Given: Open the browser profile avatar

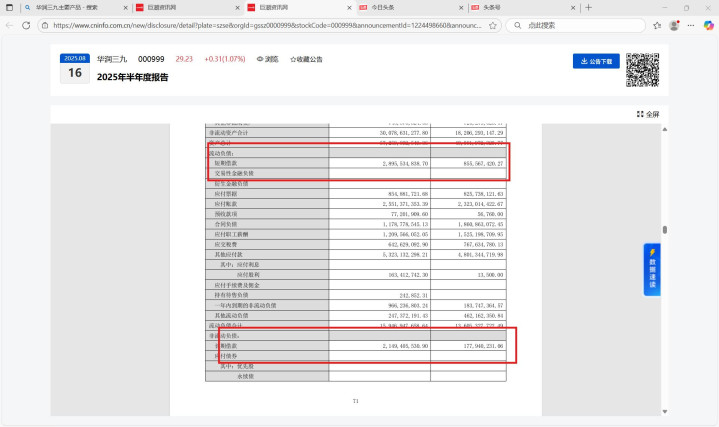Looking at the screenshot, I should point(674,26).
